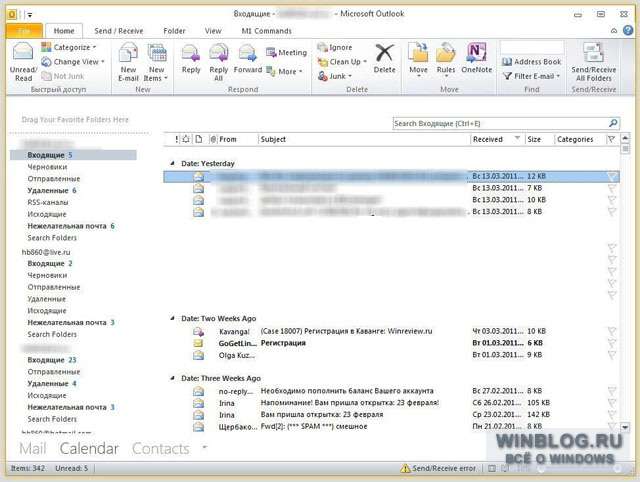
Task: Click the Send/Receive error warning
Action: click(438, 468)
